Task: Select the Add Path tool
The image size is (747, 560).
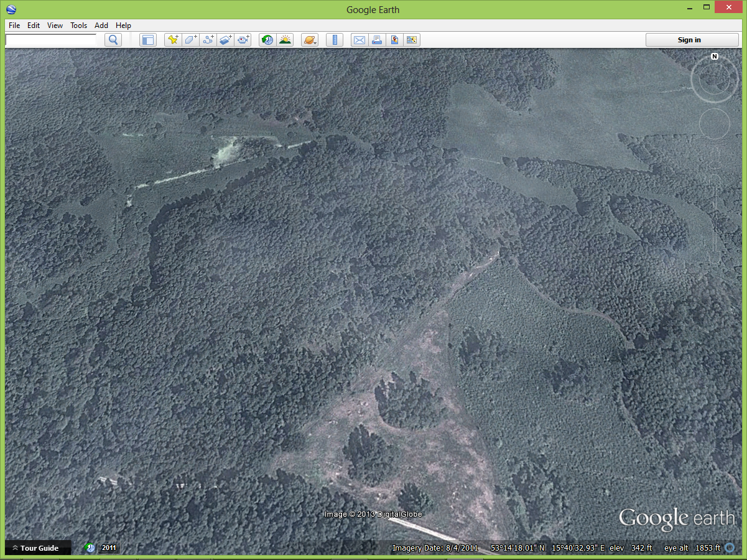Action: point(208,40)
